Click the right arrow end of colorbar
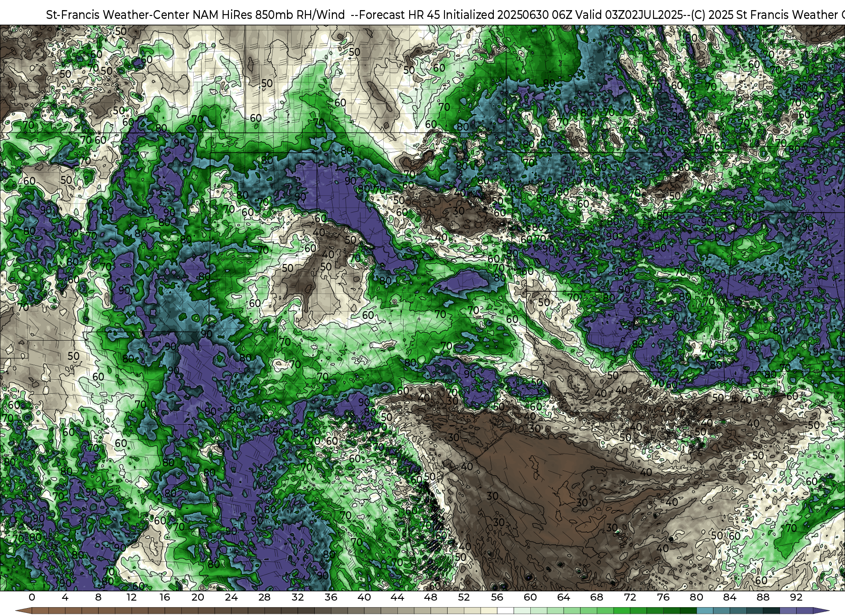 [821, 611]
